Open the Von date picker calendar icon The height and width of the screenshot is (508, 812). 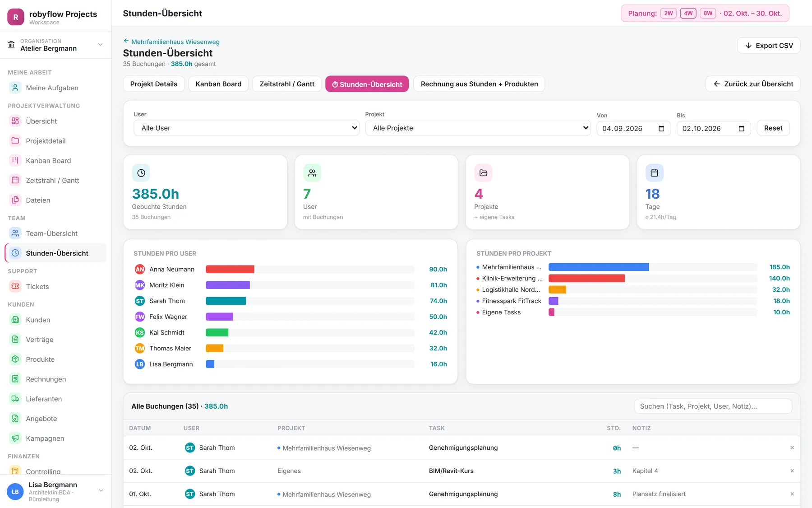661,129
